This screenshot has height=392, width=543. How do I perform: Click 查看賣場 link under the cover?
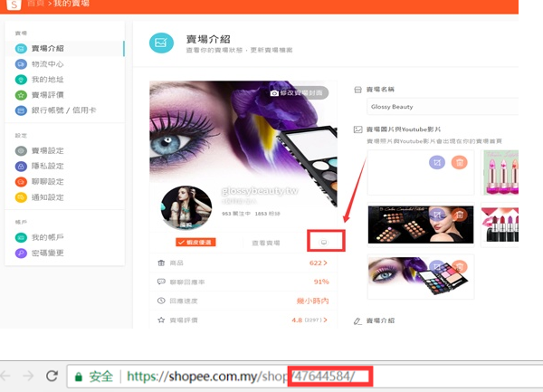[266, 244]
